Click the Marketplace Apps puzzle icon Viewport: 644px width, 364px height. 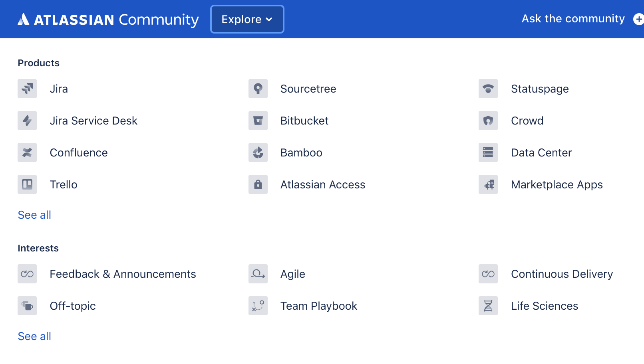(x=488, y=184)
